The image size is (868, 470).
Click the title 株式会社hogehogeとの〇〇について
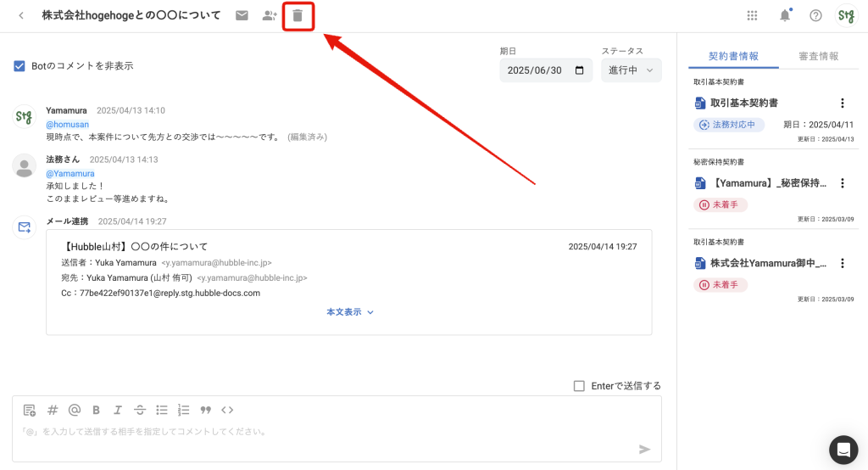(x=131, y=15)
